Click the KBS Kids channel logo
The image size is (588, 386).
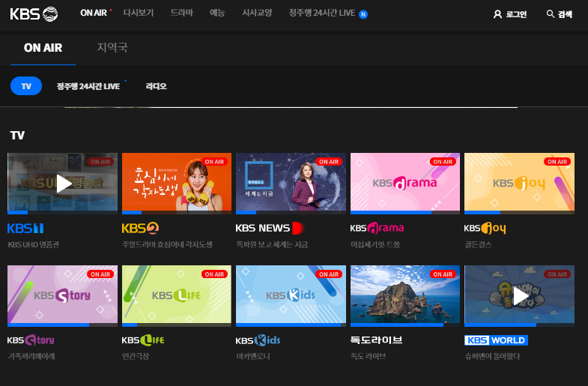[x=258, y=340]
